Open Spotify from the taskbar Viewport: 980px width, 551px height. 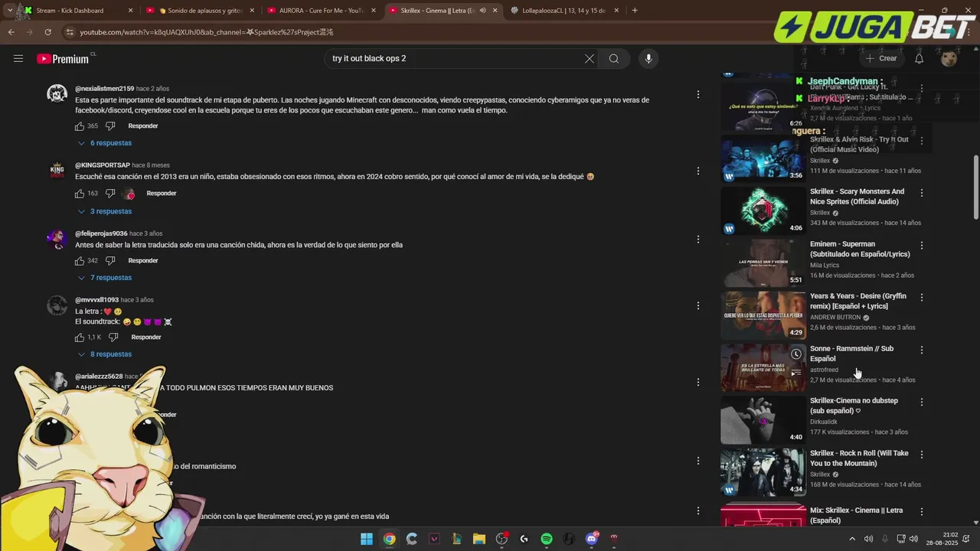[x=547, y=539]
